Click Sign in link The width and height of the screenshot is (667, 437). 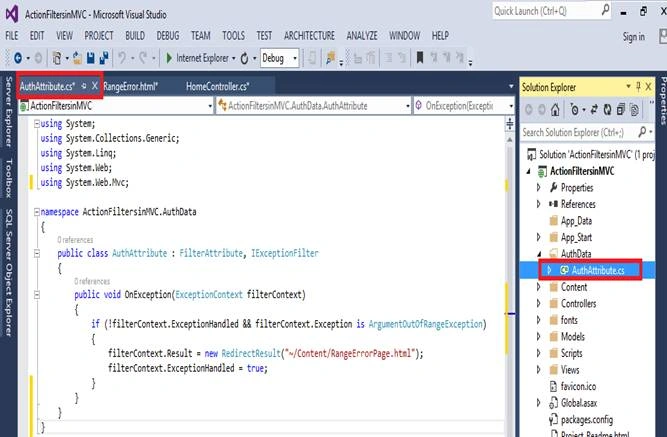(634, 37)
